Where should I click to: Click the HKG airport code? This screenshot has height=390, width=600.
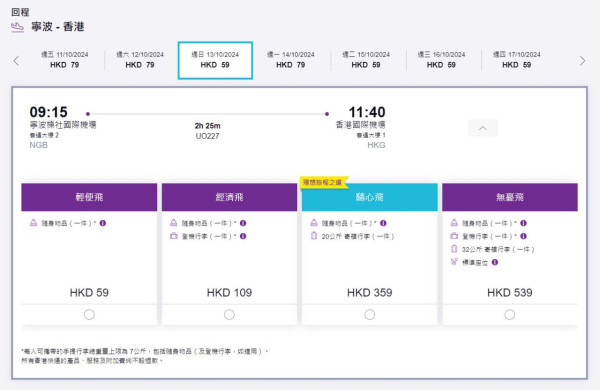coord(376,145)
